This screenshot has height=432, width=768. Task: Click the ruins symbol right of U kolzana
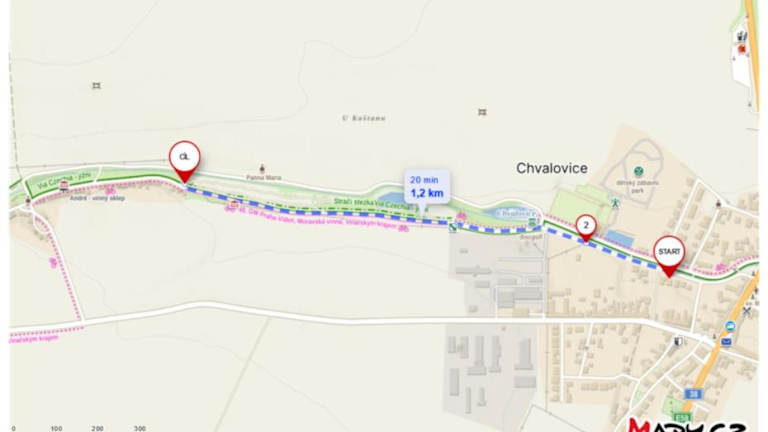482,112
